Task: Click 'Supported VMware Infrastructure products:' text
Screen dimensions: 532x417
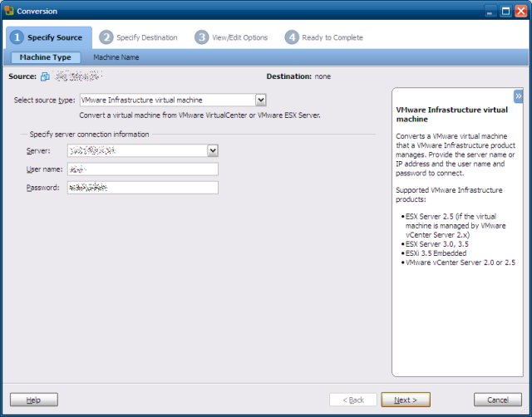Action: click(449, 194)
